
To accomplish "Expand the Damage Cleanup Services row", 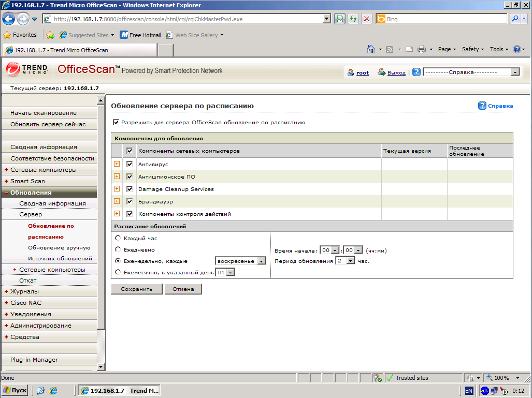I will click(117, 188).
